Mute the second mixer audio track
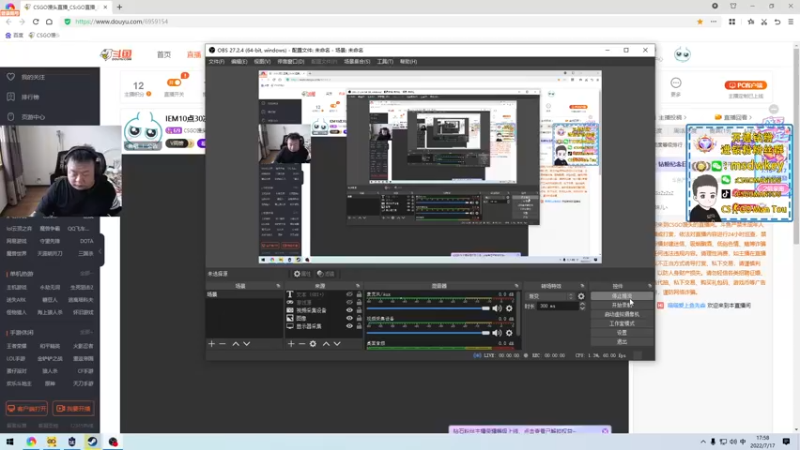 coord(497,333)
